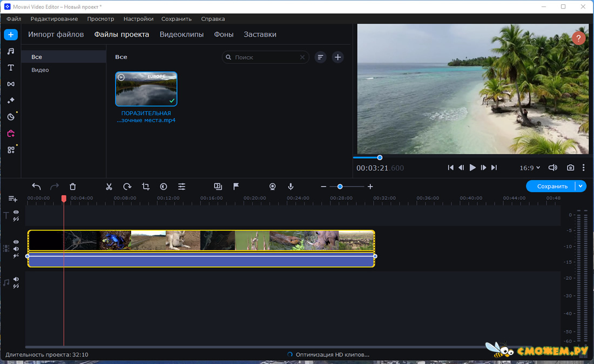Screen dimensions: 594x364
Task: Open the Transitions sidebar section
Action: pyautogui.click(x=11, y=84)
